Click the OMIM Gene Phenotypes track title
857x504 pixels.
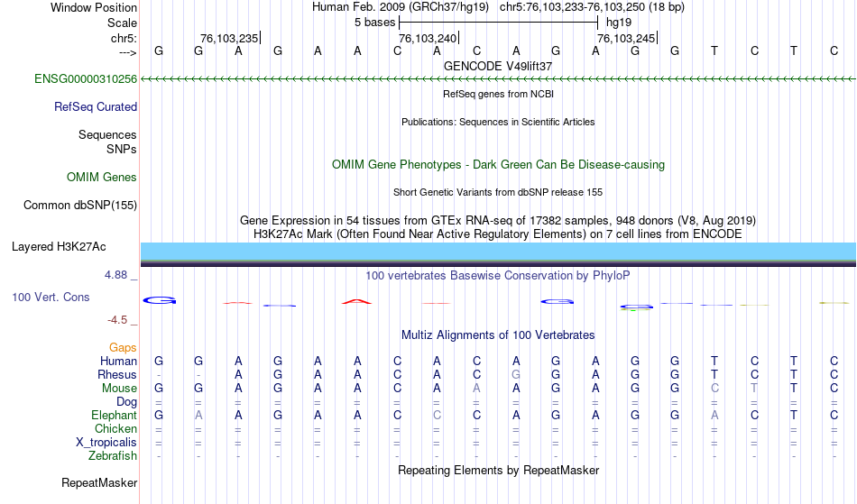click(x=499, y=164)
